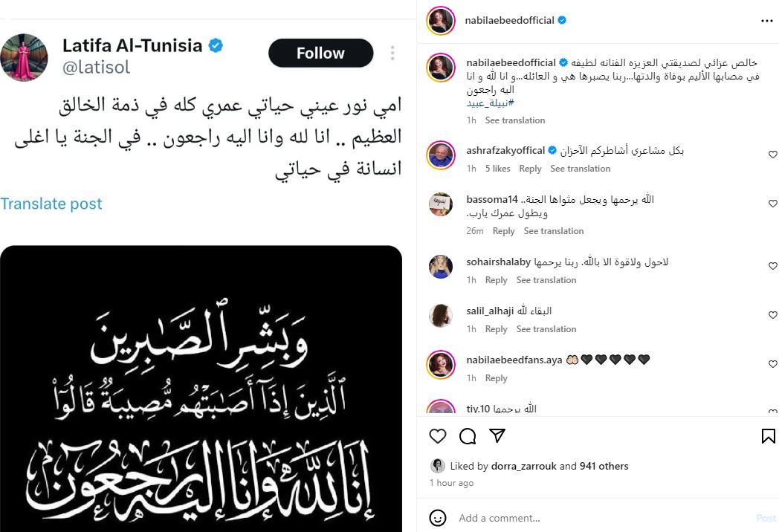Open the post options three-dot menu

pyautogui.click(x=768, y=20)
